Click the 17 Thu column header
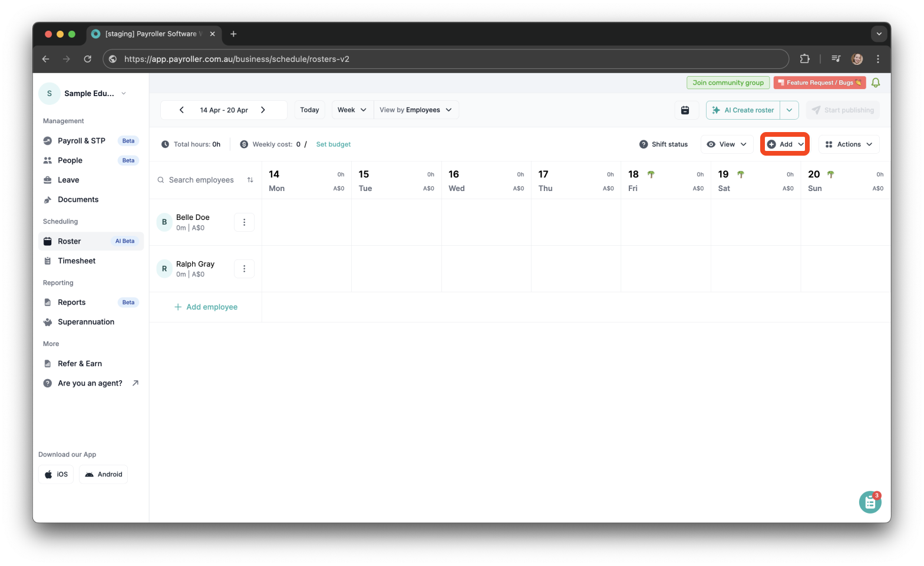The image size is (924, 566). click(576, 180)
